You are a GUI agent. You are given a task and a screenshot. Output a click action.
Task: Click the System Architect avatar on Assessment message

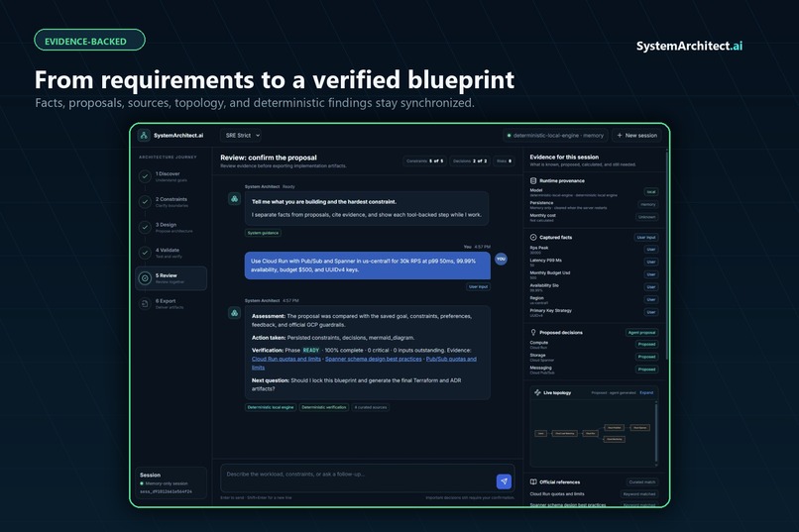tap(234, 313)
